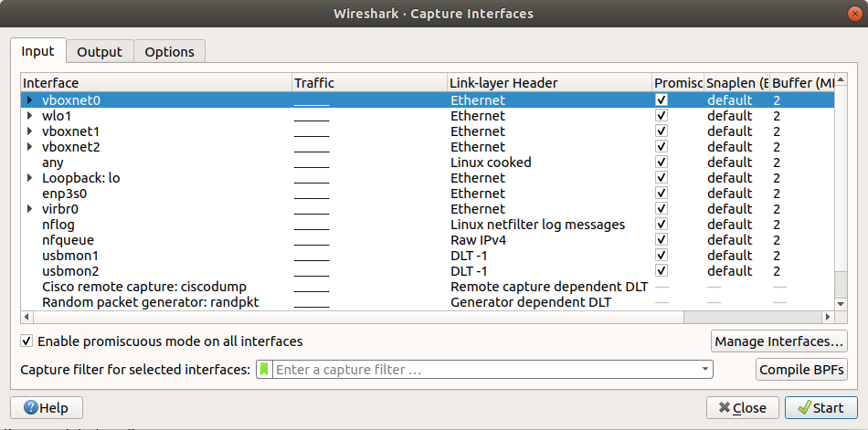Image resolution: width=868 pixels, height=430 pixels.
Task: Select the nfqueue interface row
Action: point(69,240)
